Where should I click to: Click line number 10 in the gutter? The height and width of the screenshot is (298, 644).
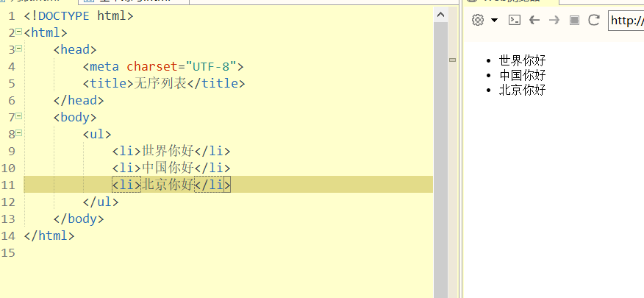pos(8,168)
